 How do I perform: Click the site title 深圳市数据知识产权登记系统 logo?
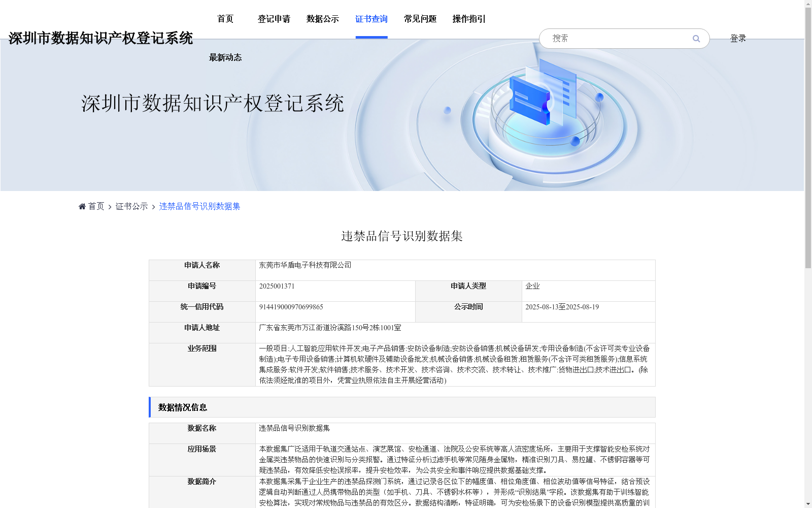click(100, 38)
